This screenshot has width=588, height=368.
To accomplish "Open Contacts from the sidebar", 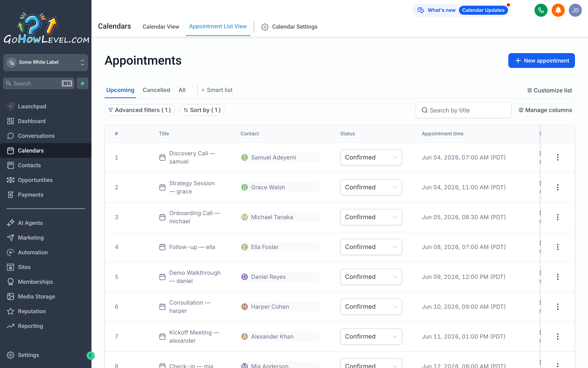I will pos(46,165).
